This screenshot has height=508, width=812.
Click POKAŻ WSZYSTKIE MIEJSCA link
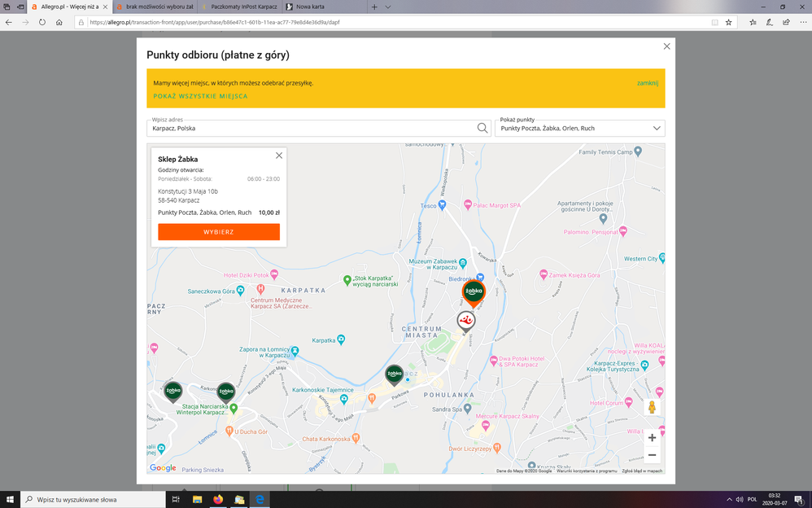pyautogui.click(x=200, y=96)
